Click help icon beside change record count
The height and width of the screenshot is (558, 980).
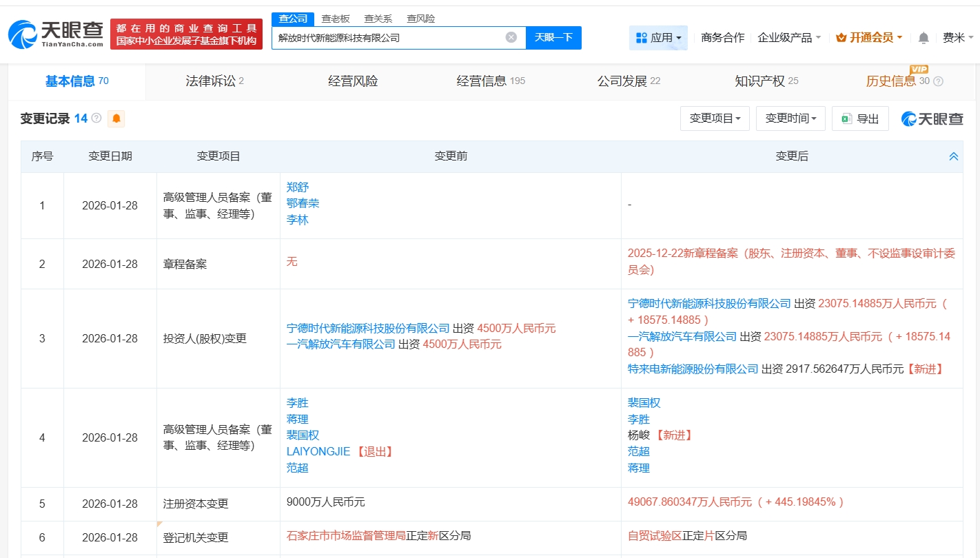[96, 118]
